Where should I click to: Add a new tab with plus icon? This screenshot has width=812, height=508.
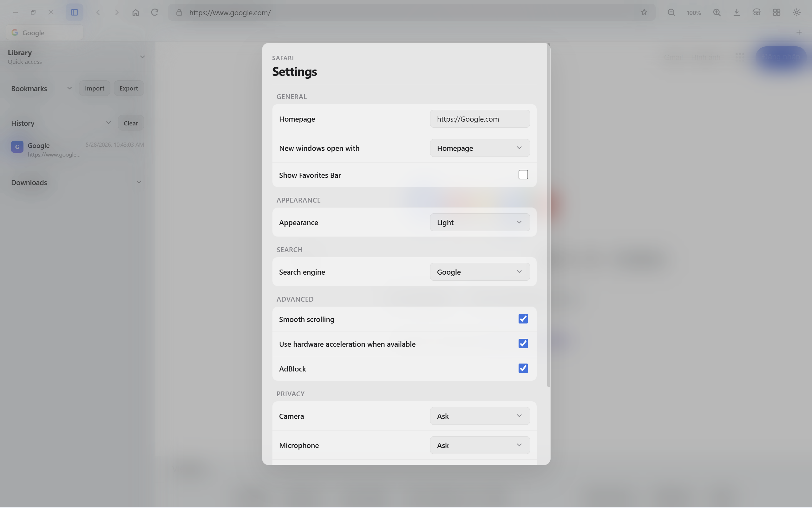[799, 32]
